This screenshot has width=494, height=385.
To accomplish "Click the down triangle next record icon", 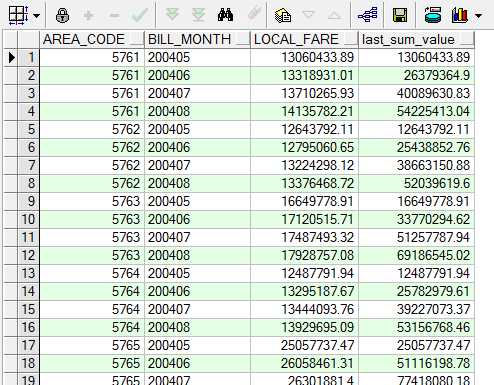I will (308, 15).
